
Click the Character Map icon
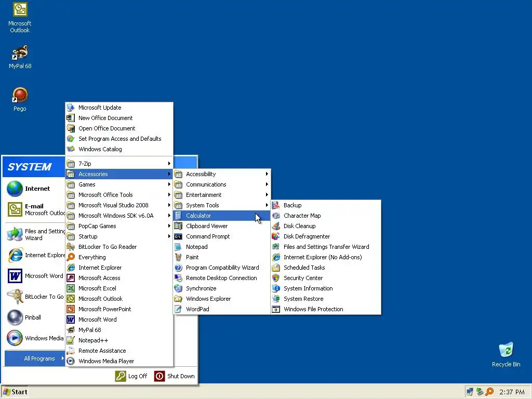click(276, 216)
